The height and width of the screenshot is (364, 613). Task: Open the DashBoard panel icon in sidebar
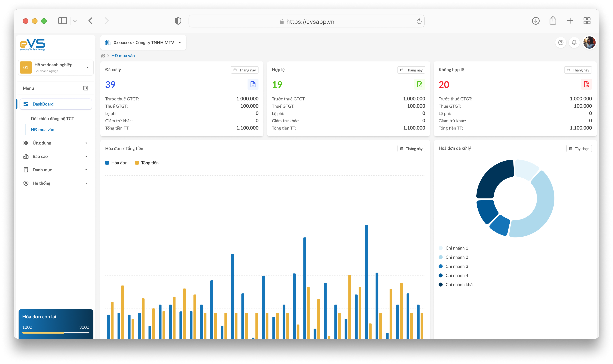click(26, 104)
